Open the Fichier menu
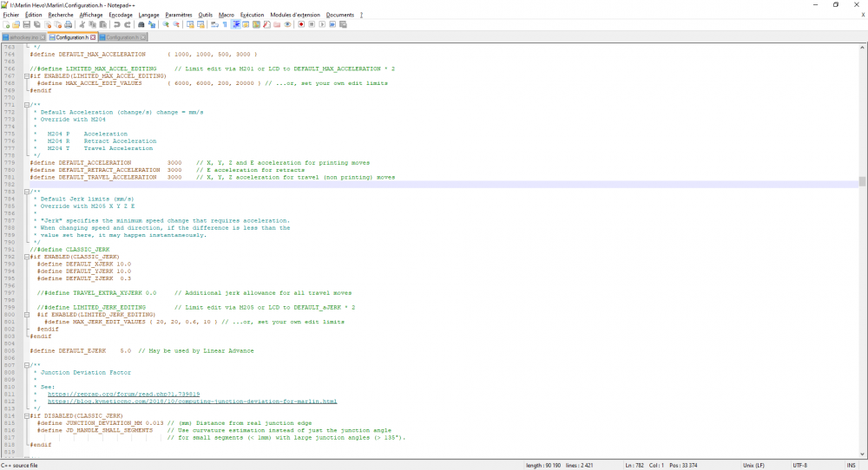 coord(11,15)
